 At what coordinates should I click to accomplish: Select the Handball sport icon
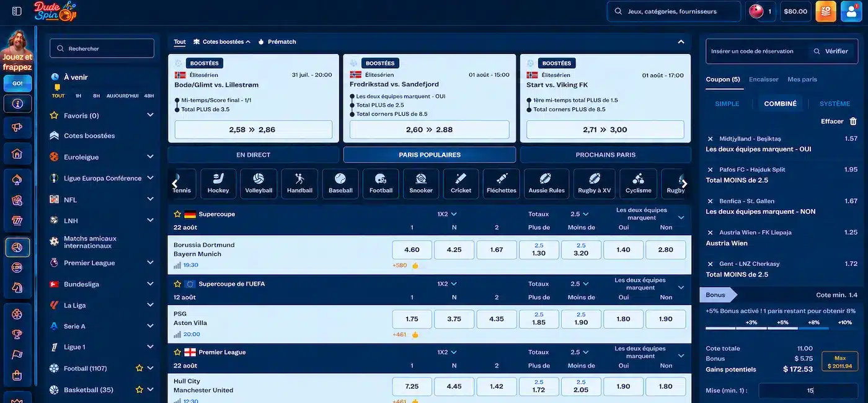pos(299,184)
